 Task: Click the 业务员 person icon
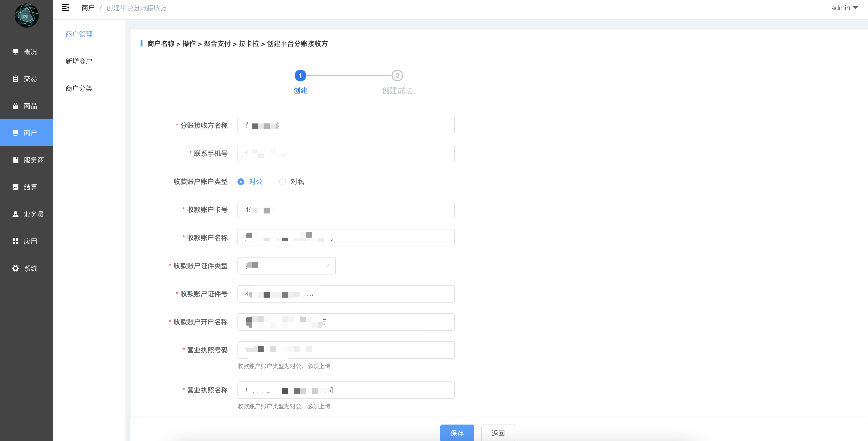16,214
